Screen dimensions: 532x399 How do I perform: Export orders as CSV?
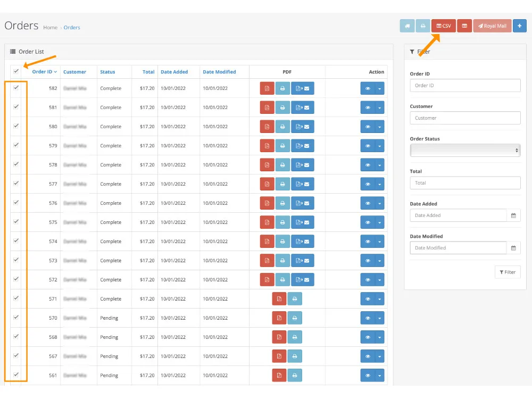pos(443,26)
